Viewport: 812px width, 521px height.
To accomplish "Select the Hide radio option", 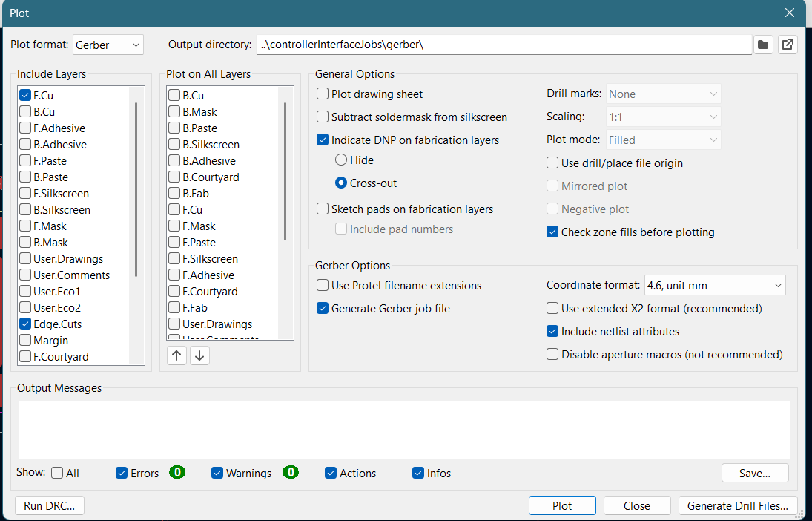I will (x=341, y=160).
